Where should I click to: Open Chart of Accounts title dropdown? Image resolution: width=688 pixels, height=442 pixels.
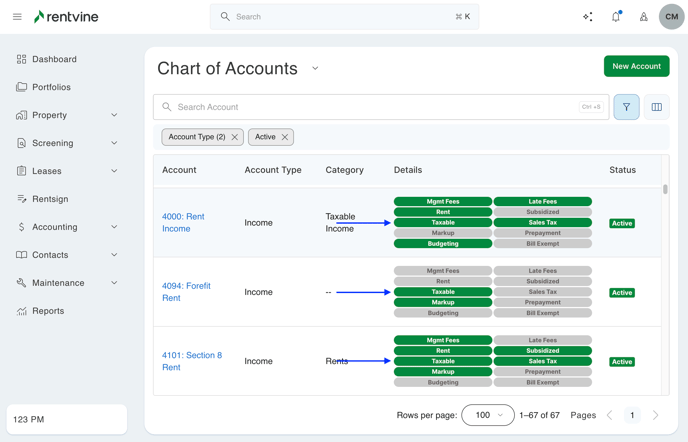point(315,69)
